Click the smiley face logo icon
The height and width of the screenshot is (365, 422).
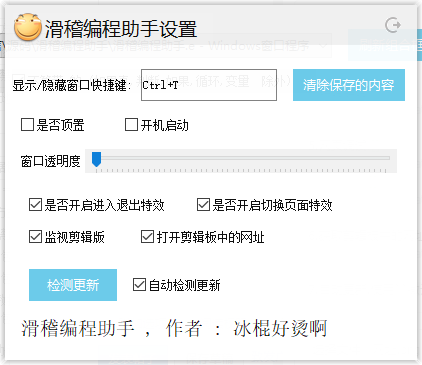pos(28,27)
